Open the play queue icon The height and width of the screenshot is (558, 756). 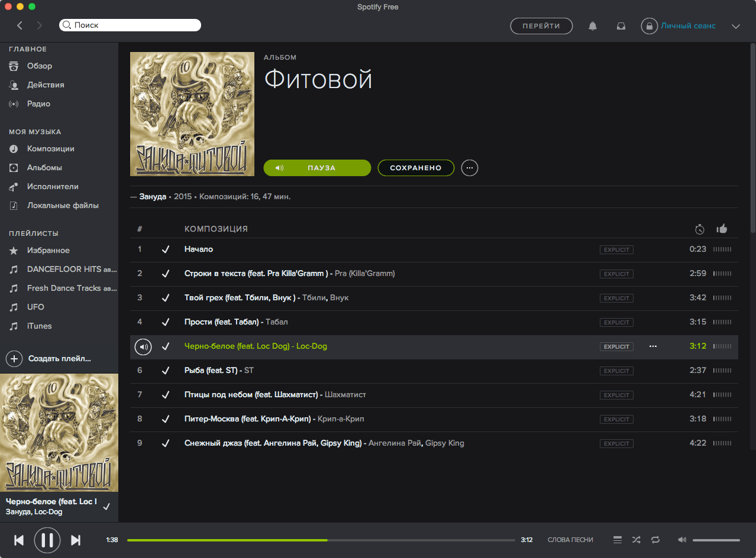point(618,540)
